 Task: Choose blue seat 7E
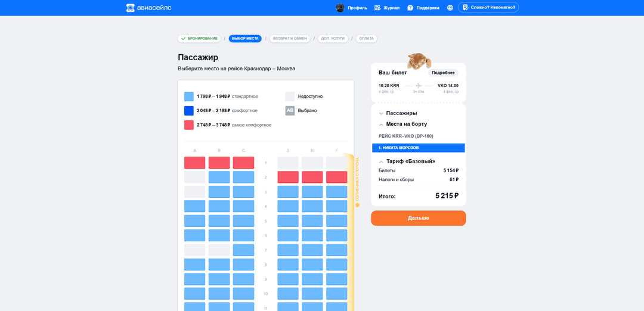(312, 250)
